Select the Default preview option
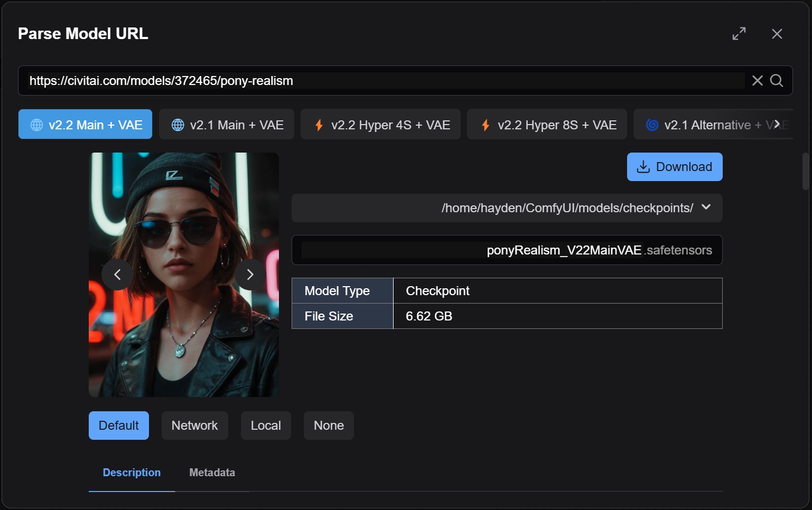812x510 pixels. point(118,426)
